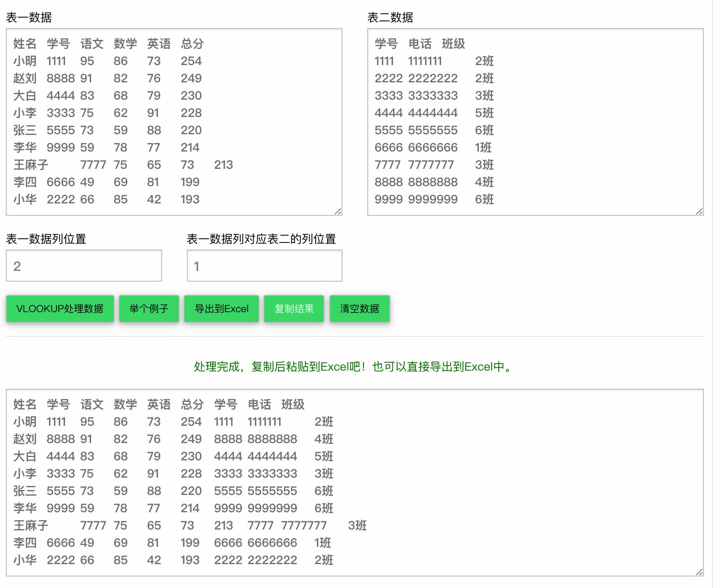Click the 姓名 header in result area
Screen dimensions: 713x588
(25, 404)
